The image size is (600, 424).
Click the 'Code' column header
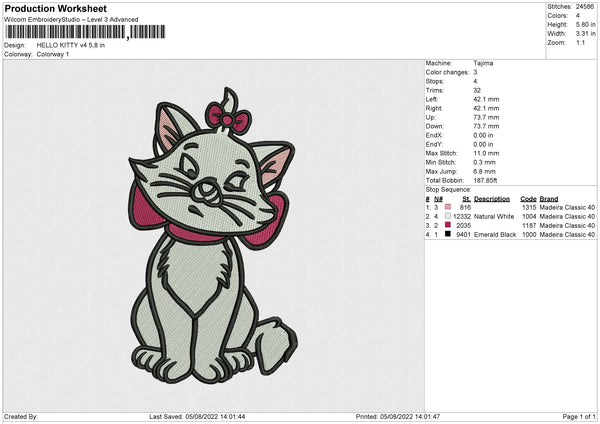(528, 199)
